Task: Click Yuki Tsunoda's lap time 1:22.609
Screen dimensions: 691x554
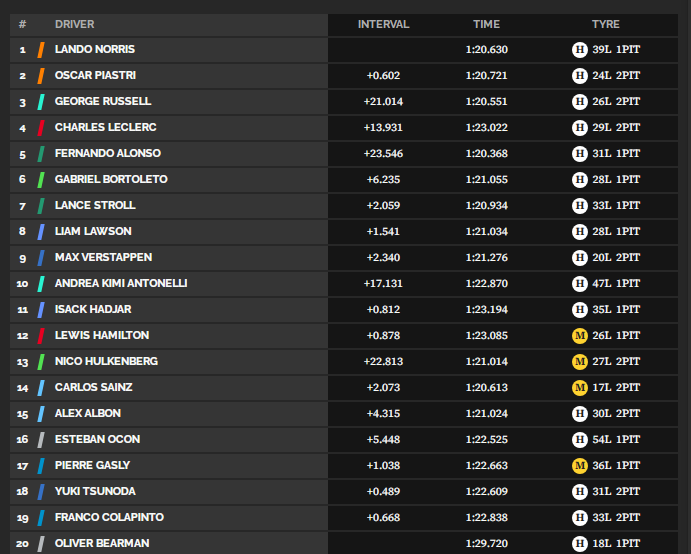Action: 486,491
